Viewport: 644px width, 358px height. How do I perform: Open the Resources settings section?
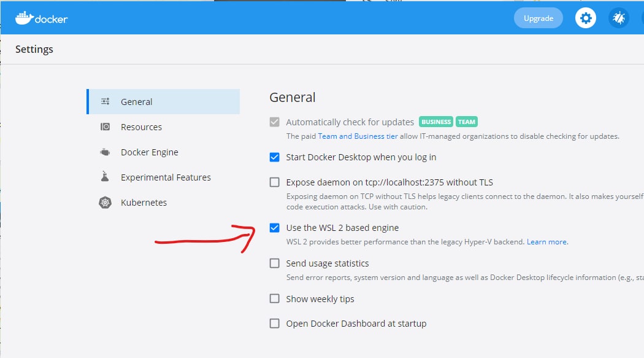[x=163, y=126]
